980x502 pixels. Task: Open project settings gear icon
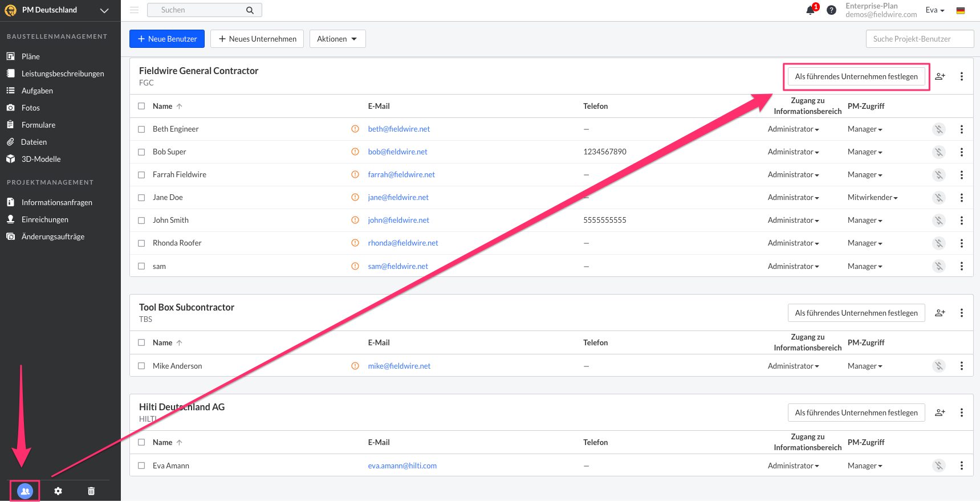(58, 491)
